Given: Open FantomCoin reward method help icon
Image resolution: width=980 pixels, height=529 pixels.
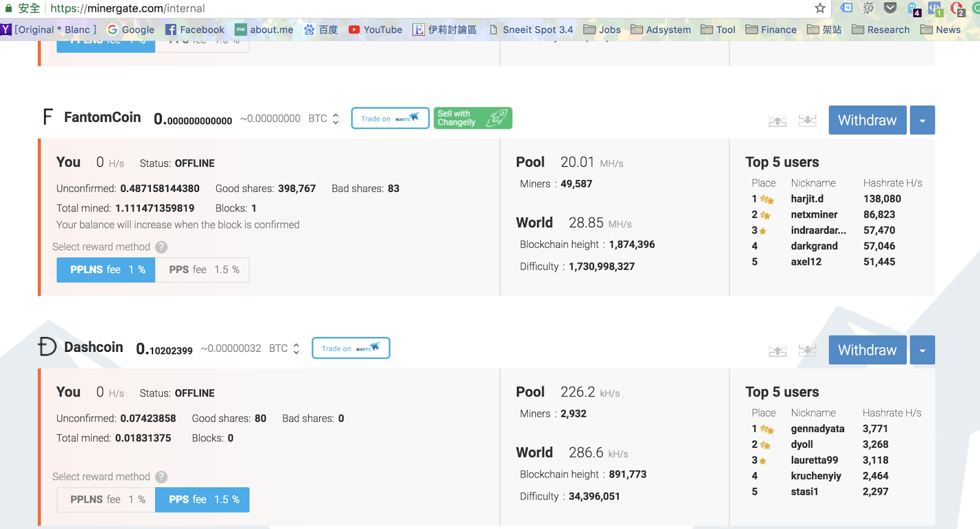Looking at the screenshot, I should [161, 247].
